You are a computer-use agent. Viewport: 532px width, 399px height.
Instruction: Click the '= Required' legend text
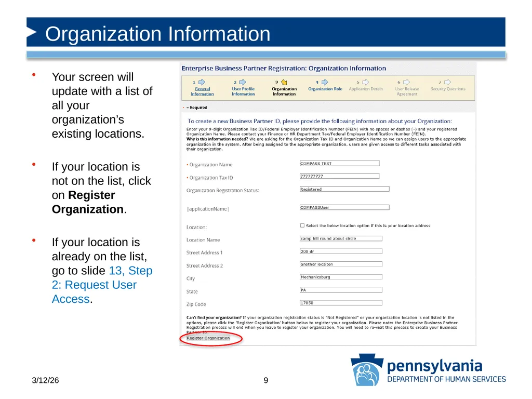[x=196, y=108]
